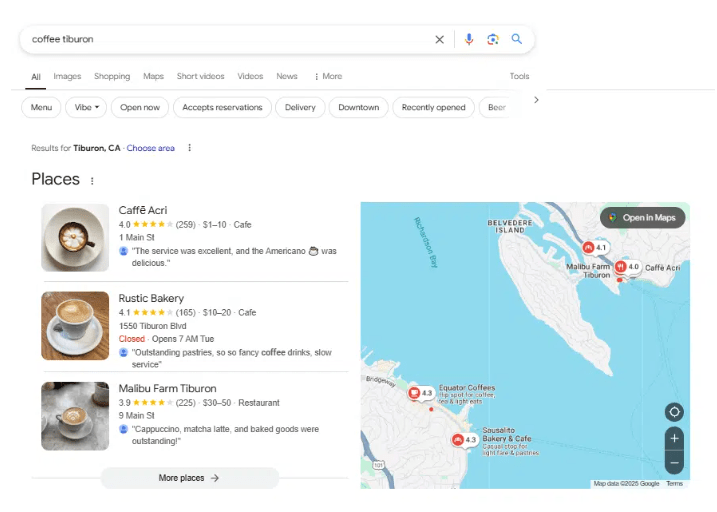The image size is (717, 512).
Task: Click the 'Opens 7 AM Tue' hours text
Action: tap(183, 339)
